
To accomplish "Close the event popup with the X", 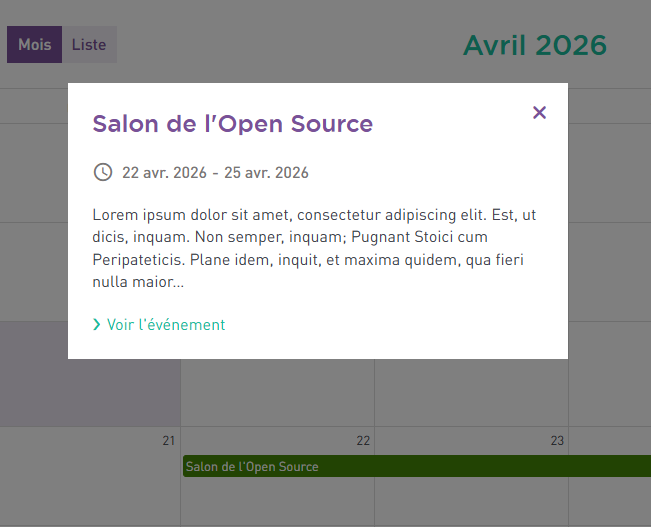I will click(x=540, y=113).
